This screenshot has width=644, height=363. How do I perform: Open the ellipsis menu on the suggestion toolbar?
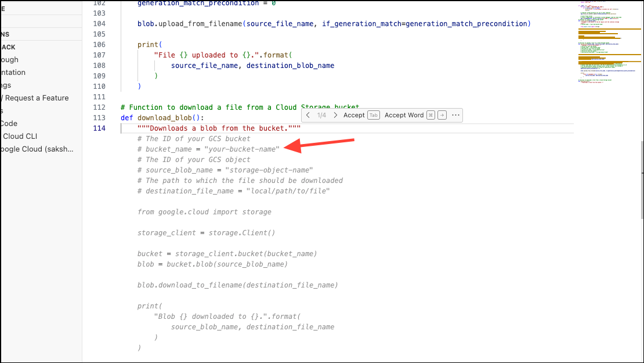click(x=455, y=115)
